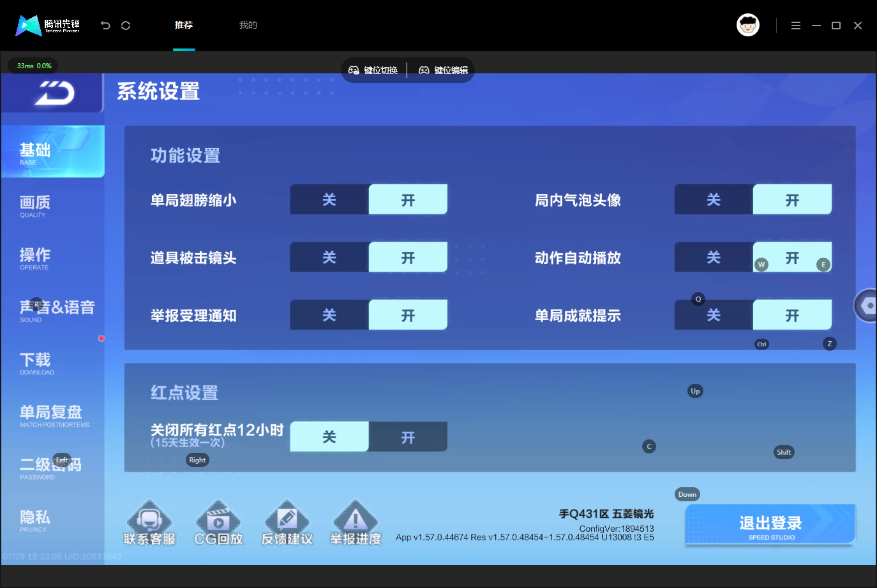877x588 pixels.
Task: Select 单局复盘 settings tab
Action: [53, 415]
